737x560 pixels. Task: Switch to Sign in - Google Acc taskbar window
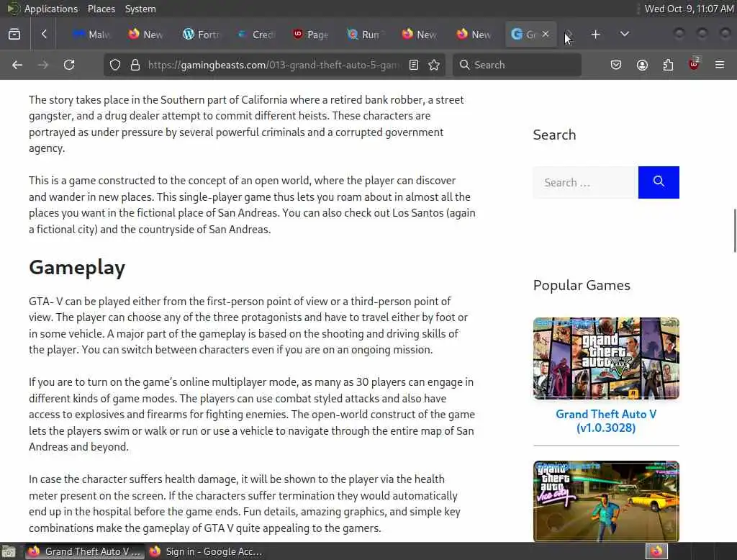pyautogui.click(x=205, y=551)
